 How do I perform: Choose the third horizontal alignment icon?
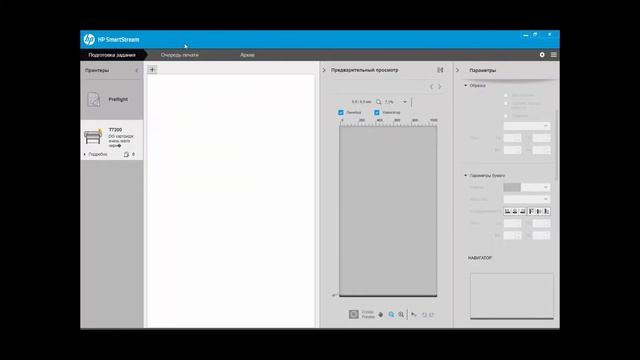coord(523,211)
